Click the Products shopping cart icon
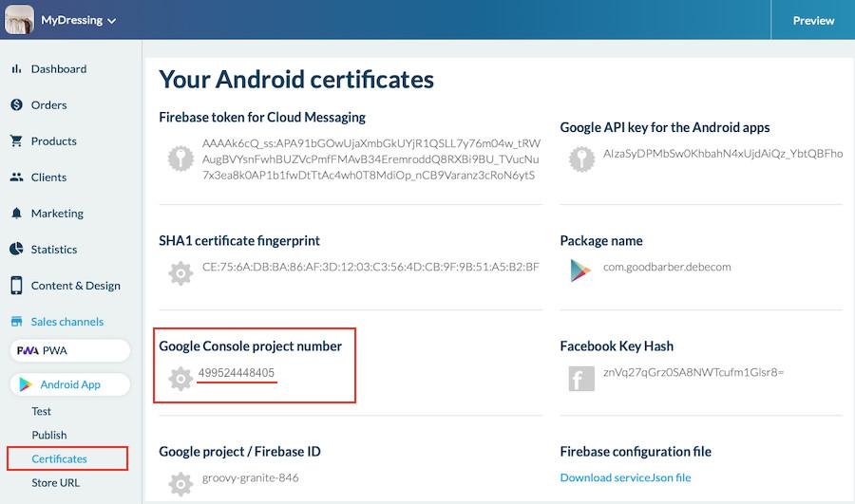 click(x=16, y=141)
